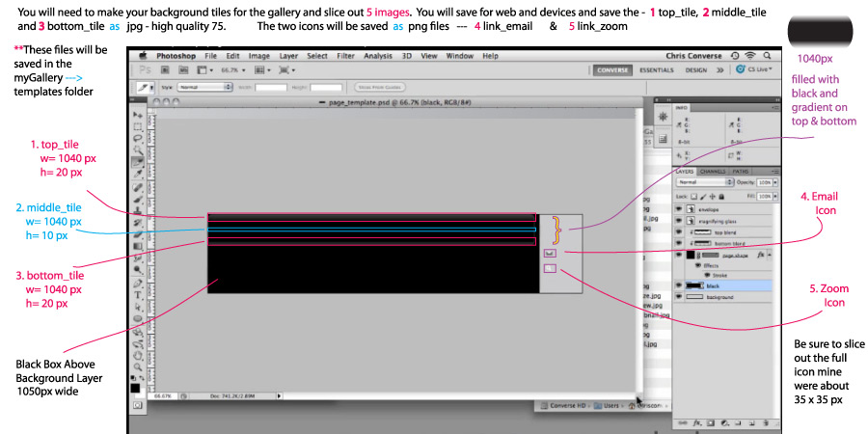Screen dimensions: 868x434
Task: Hide the top blend layer
Action: [x=679, y=232]
